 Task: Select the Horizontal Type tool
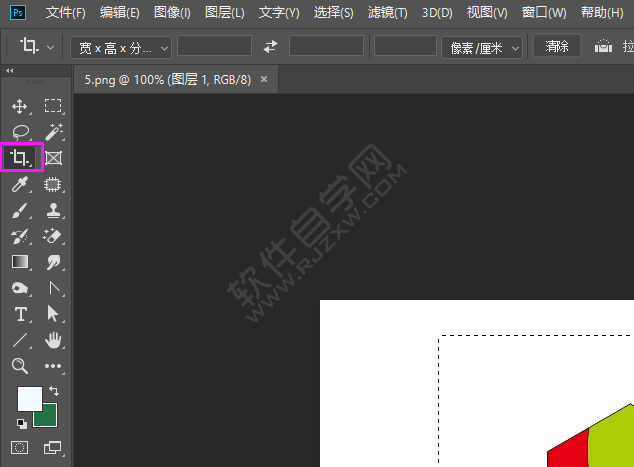pos(20,315)
